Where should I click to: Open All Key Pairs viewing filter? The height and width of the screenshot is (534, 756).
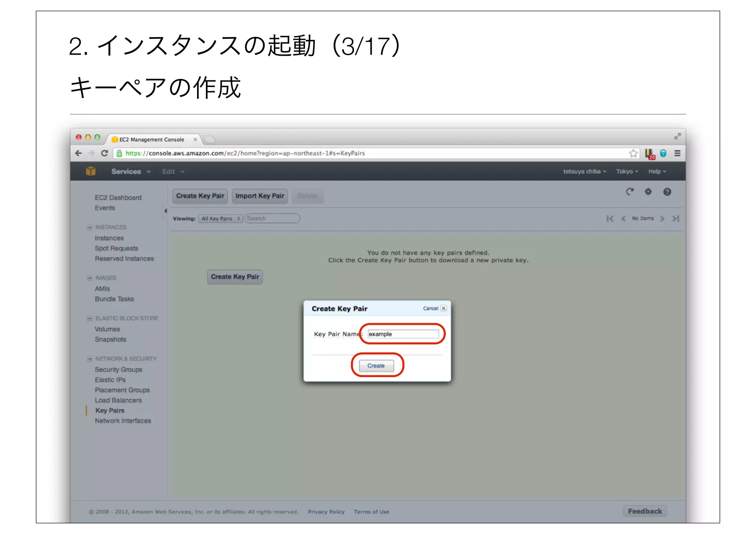(220, 218)
